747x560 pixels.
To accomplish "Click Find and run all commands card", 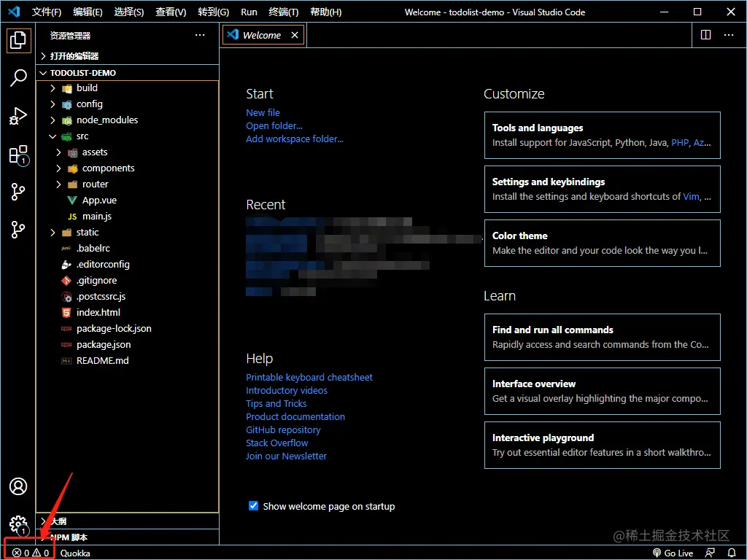I will coord(602,337).
